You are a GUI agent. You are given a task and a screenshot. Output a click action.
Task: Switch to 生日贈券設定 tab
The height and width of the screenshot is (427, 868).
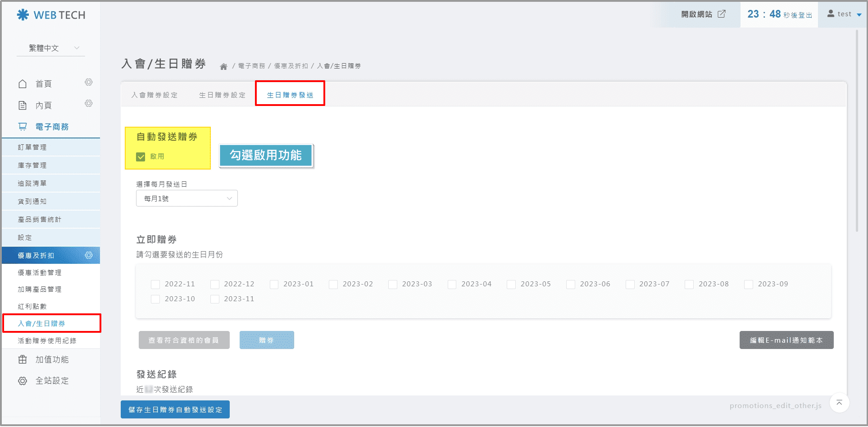(223, 95)
